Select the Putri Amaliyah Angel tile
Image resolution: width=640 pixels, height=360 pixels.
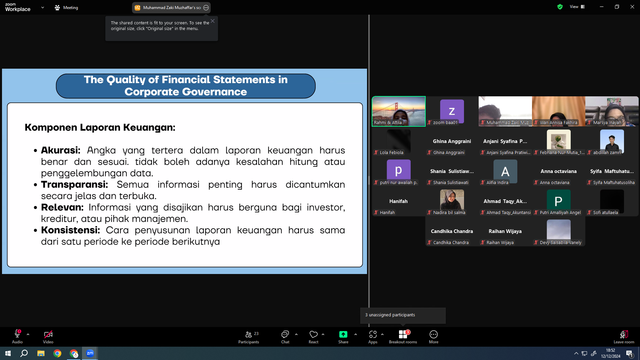point(558,201)
